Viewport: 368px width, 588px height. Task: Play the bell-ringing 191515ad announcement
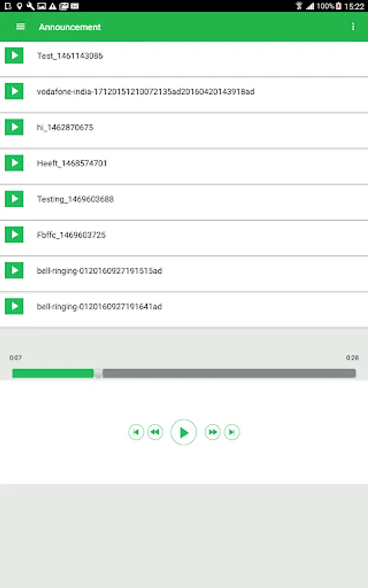pyautogui.click(x=14, y=270)
